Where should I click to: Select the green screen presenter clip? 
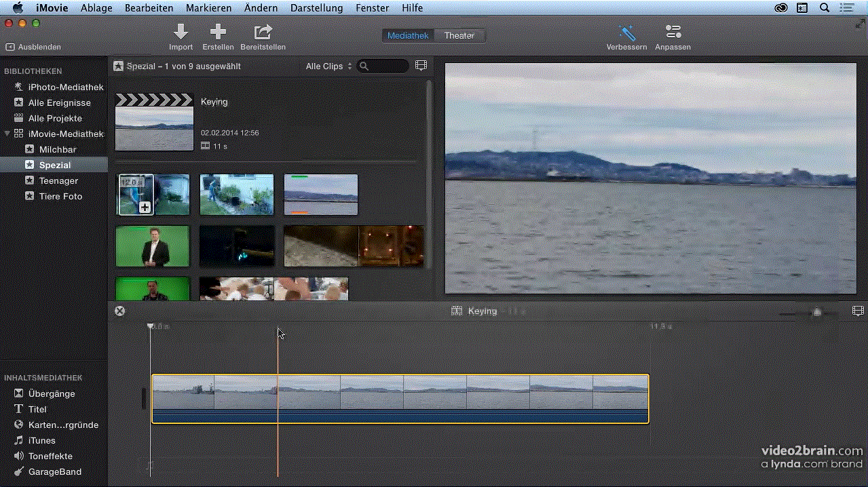tap(153, 246)
